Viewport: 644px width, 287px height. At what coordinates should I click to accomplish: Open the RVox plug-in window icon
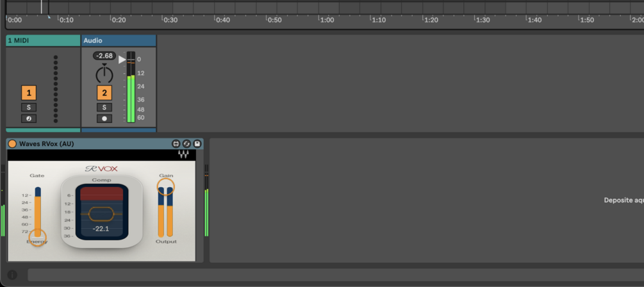click(x=176, y=143)
